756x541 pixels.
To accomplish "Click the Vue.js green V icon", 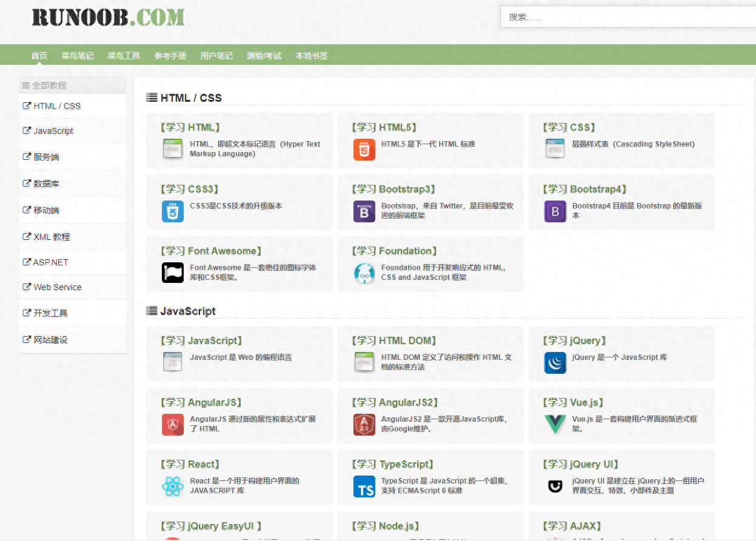I will pos(555,424).
